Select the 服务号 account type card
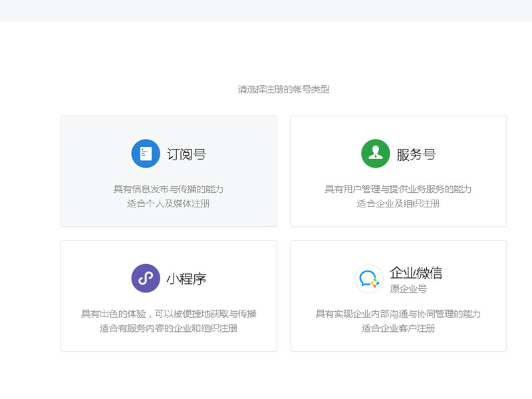 [x=398, y=171]
